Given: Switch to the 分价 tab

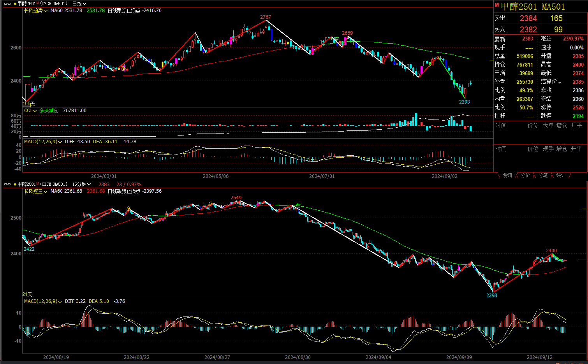Looking at the screenshot, I should (525, 176).
